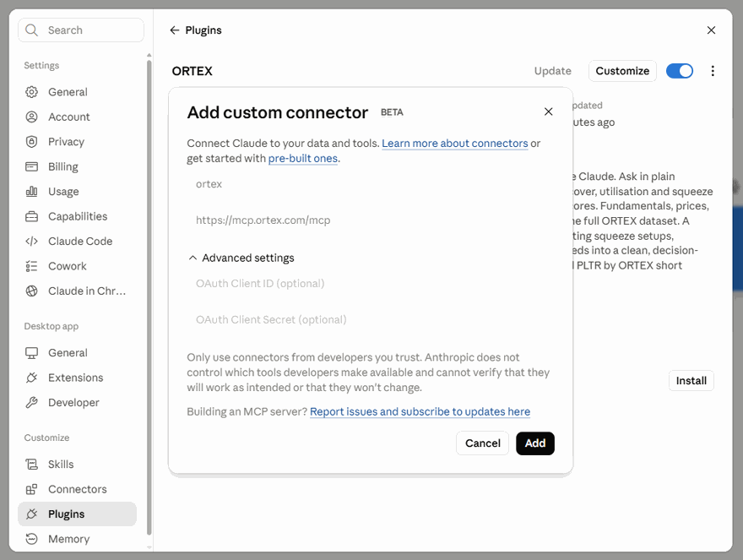The image size is (743, 560).
Task: Click the Desktop app General monitor icon
Action: click(x=31, y=353)
